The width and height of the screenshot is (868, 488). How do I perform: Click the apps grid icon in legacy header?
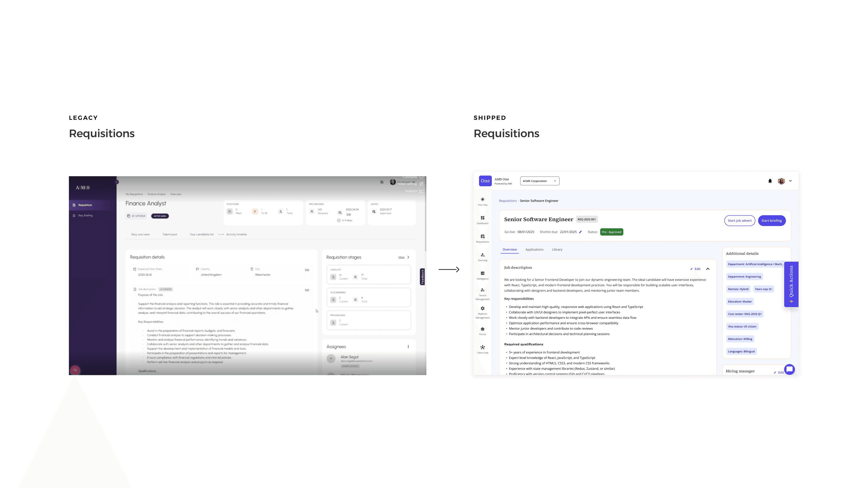click(x=382, y=182)
